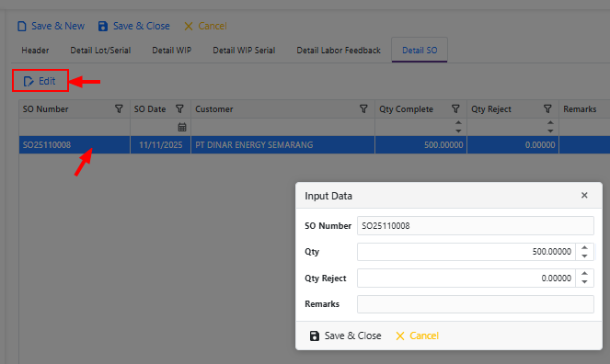
Task: Click the Customer filter input field
Action: click(282, 127)
